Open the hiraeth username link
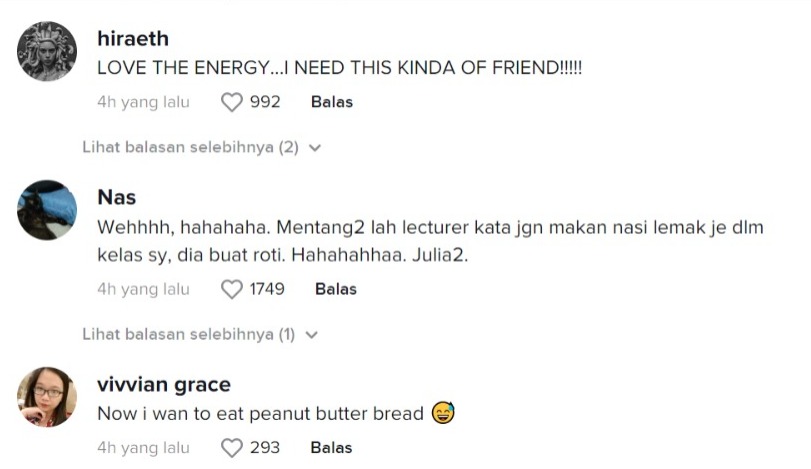The height and width of the screenshot is (469, 811). click(133, 39)
